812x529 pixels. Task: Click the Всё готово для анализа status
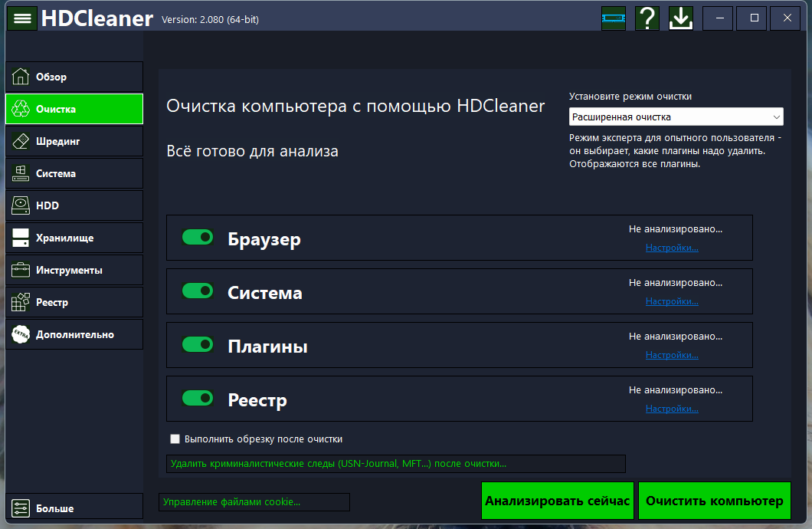click(x=252, y=151)
